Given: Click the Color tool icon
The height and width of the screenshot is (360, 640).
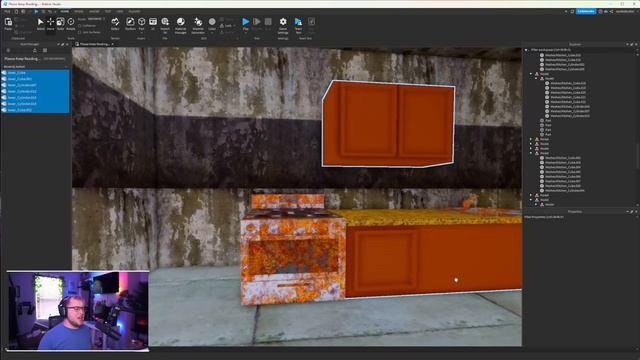Looking at the screenshot, I should coord(212,22).
